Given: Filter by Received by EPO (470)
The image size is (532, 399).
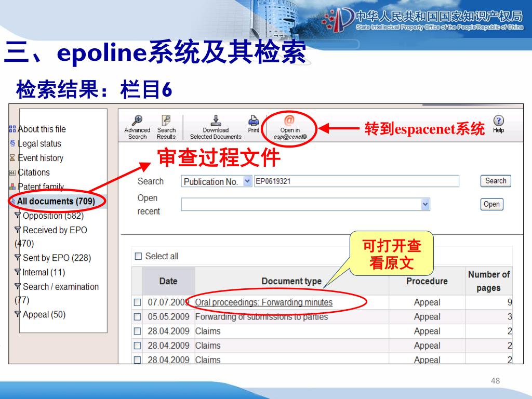Looking at the screenshot, I should (x=51, y=236).
